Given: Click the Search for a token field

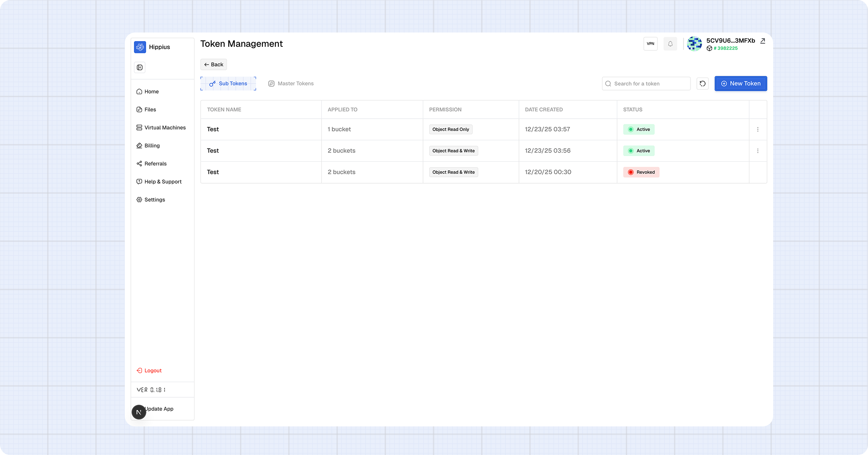Looking at the screenshot, I should (x=646, y=83).
